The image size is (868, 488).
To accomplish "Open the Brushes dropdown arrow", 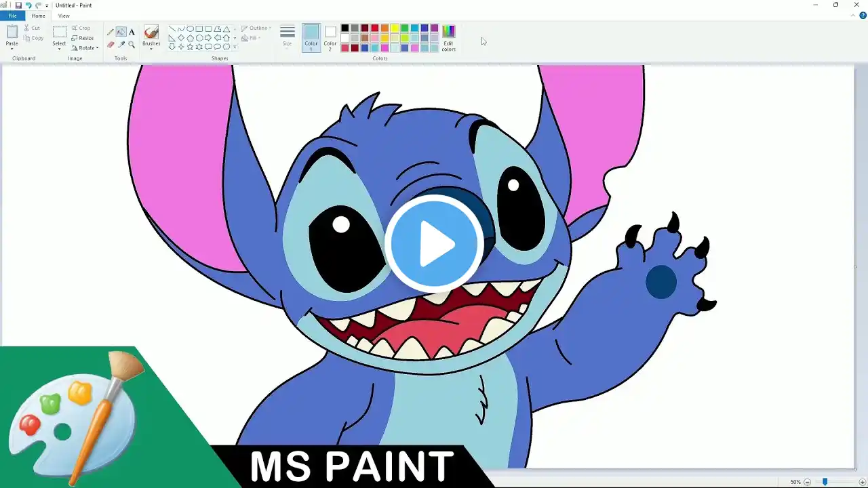I will 151,47.
